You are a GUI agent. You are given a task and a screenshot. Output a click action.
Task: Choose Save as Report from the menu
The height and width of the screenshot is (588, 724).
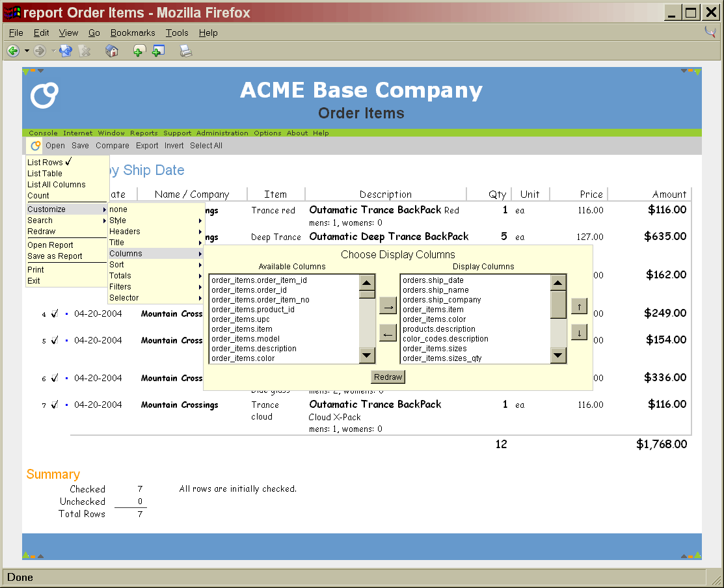point(55,256)
